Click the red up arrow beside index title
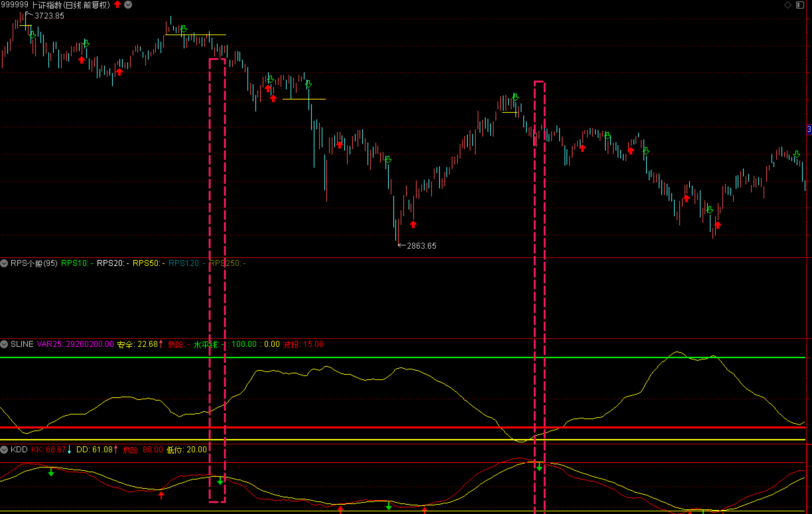The height and width of the screenshot is (514, 812). coord(117,4)
